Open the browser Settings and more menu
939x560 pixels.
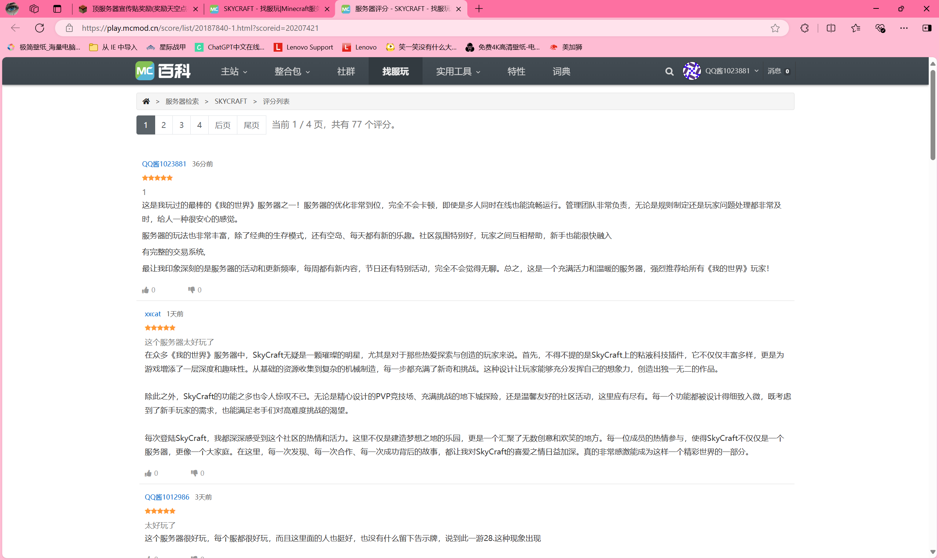pos(904,28)
